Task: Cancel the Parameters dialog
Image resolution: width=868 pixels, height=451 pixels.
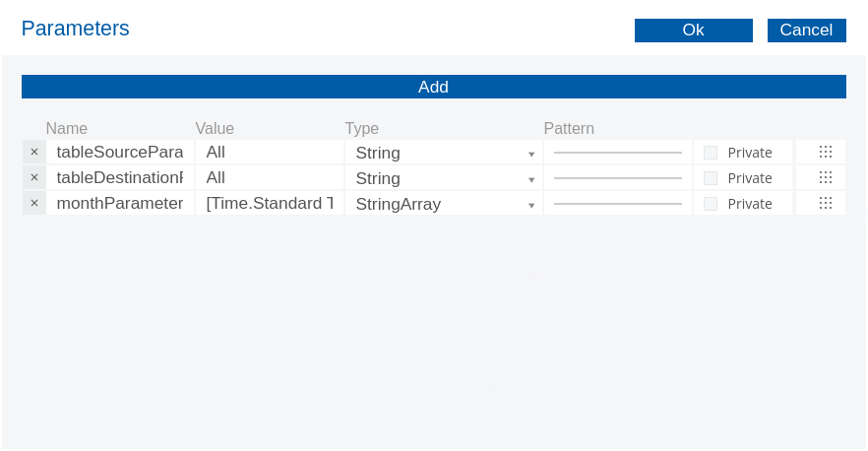Action: 806,31
